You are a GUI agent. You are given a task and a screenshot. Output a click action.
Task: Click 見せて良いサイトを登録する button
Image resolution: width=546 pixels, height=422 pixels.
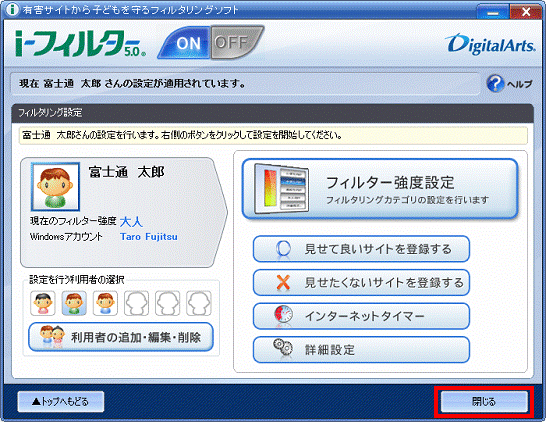[x=361, y=249]
